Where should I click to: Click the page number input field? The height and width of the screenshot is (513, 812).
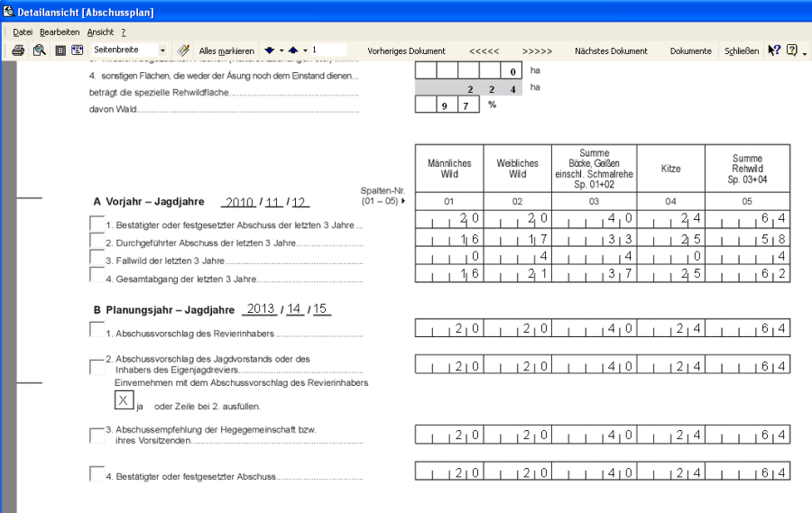[x=328, y=50]
